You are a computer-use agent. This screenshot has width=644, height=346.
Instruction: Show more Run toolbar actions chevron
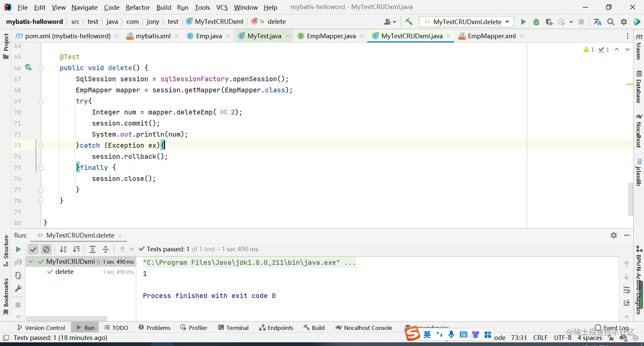(132, 249)
